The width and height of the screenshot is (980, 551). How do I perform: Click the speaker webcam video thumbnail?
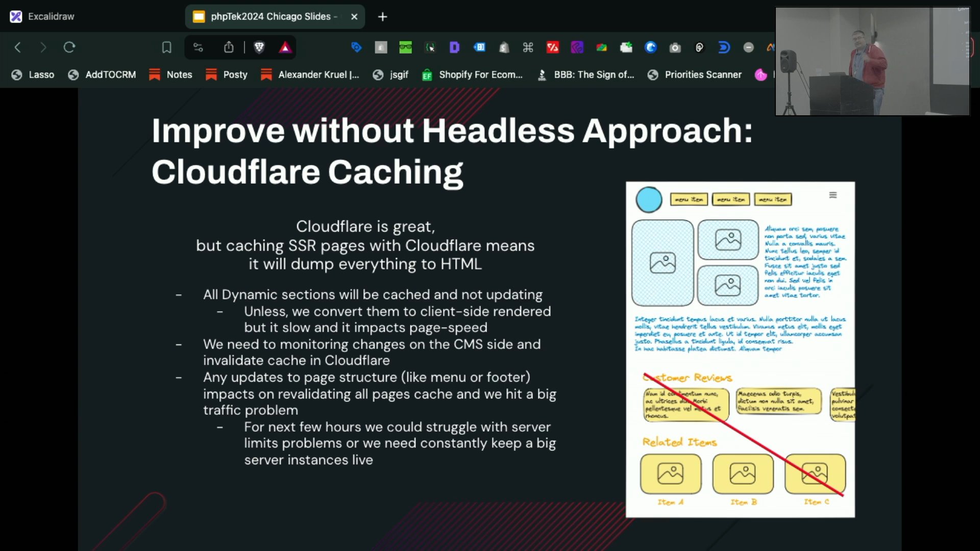point(872,61)
